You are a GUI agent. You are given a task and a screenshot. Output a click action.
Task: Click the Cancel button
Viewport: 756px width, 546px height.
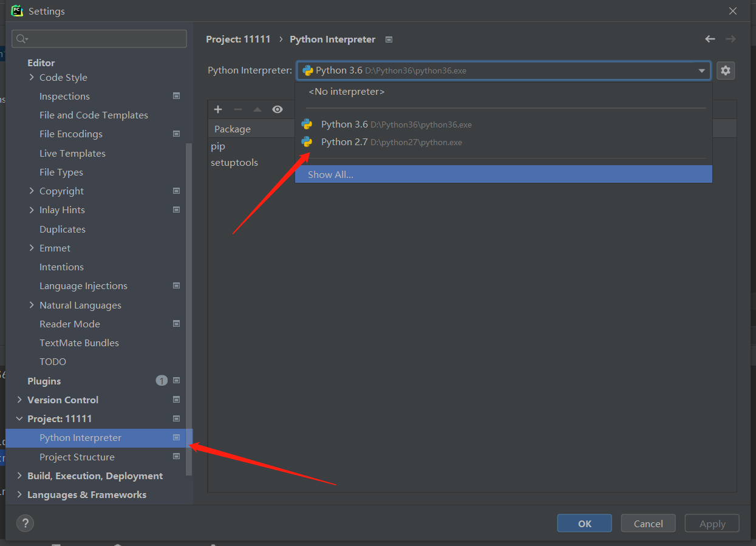(648, 524)
